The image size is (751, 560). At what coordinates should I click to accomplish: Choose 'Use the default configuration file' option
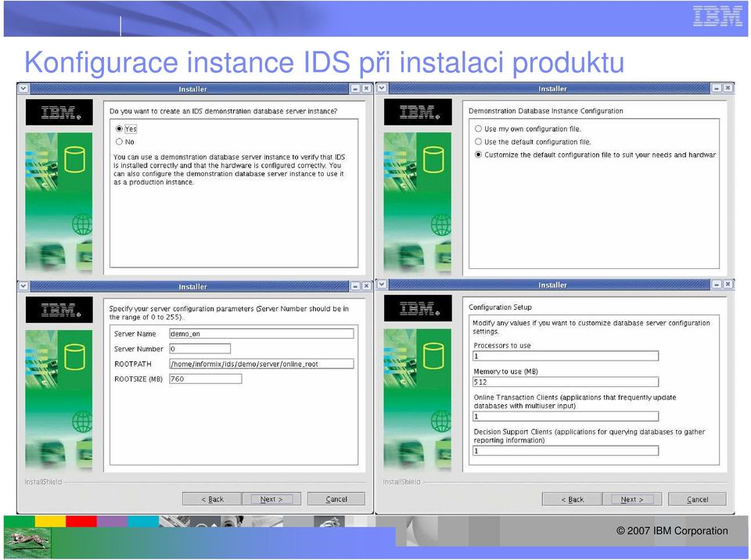(x=478, y=142)
